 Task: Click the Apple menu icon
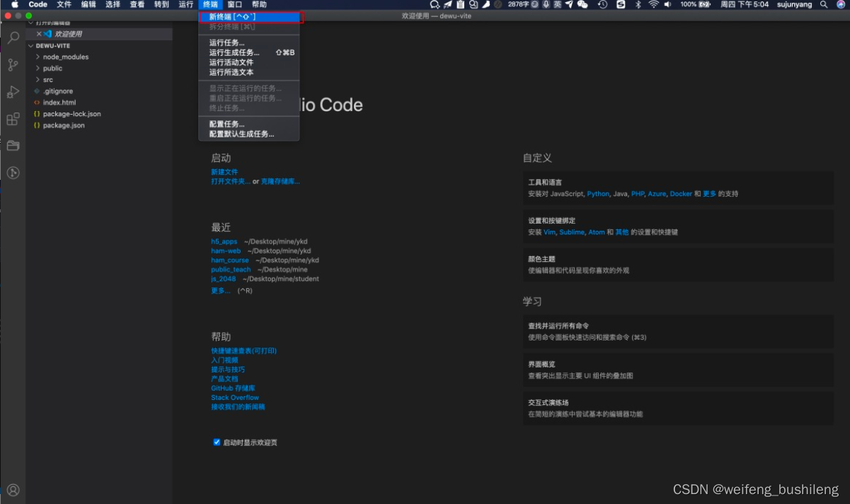(14, 4)
